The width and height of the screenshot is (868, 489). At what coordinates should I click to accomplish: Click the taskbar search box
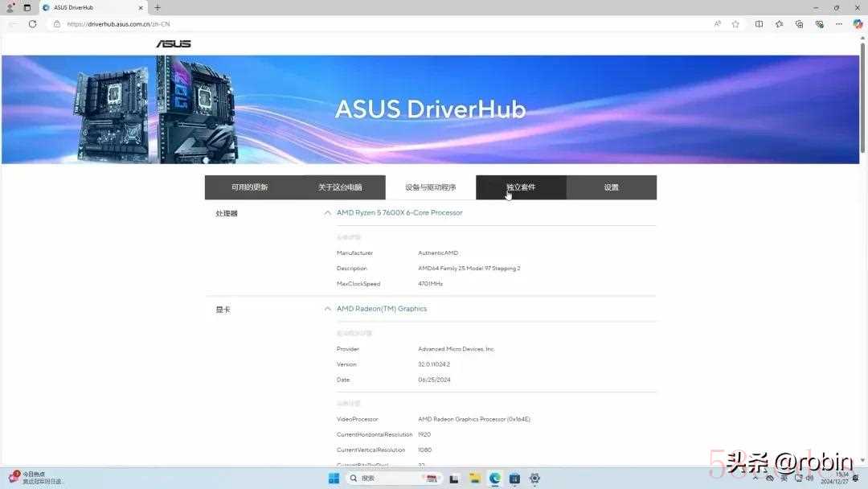pyautogui.click(x=394, y=479)
